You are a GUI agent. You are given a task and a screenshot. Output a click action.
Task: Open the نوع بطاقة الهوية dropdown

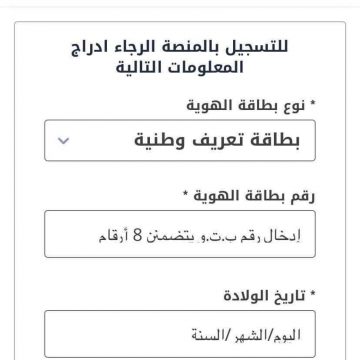(180, 140)
